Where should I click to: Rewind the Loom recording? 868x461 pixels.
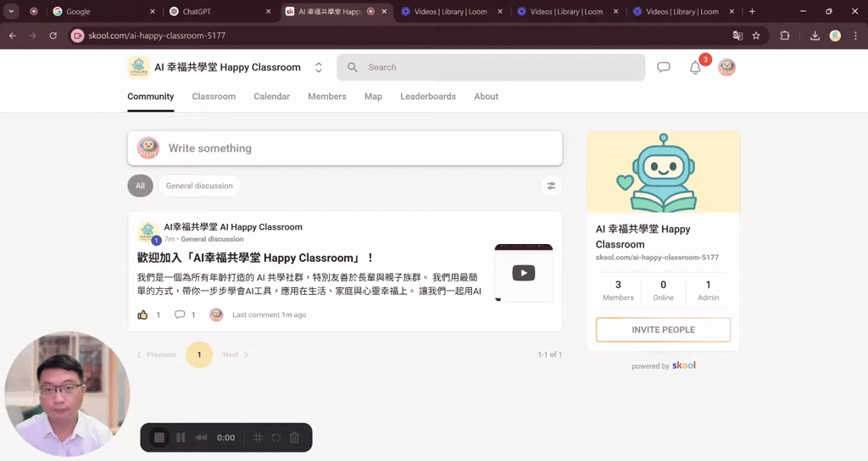tap(201, 438)
